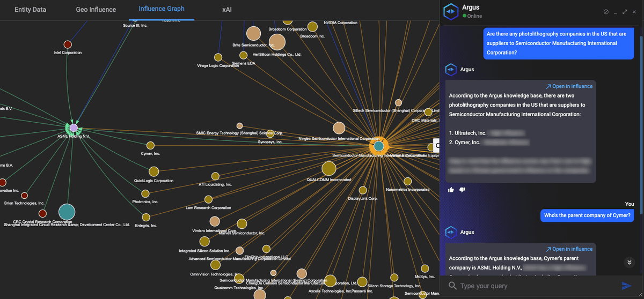644x299 pixels.
Task: Click the QuickLogic Corporation node
Action: click(x=153, y=171)
